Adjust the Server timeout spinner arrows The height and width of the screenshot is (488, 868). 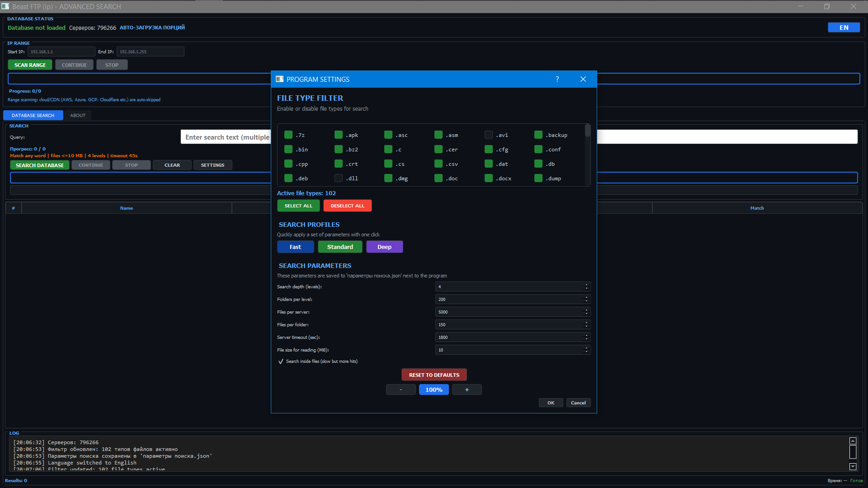(586, 337)
